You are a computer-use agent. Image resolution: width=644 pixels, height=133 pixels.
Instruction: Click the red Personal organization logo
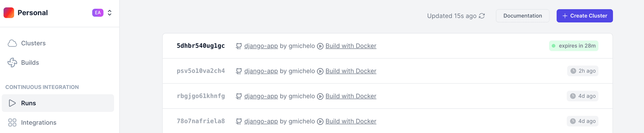(x=9, y=13)
